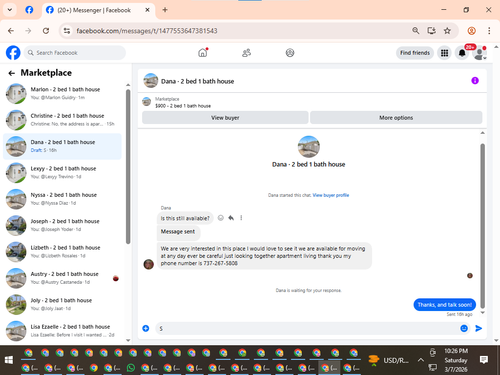Open the Lisa Ezaelle 2 bed chat
Viewport: 500px width, 375px height.
click(x=62, y=331)
